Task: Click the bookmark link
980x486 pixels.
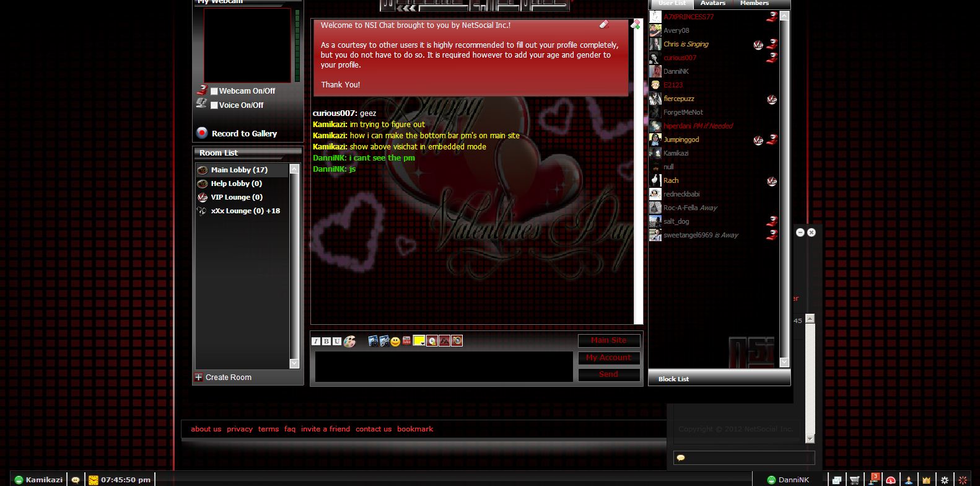Action: (415, 429)
